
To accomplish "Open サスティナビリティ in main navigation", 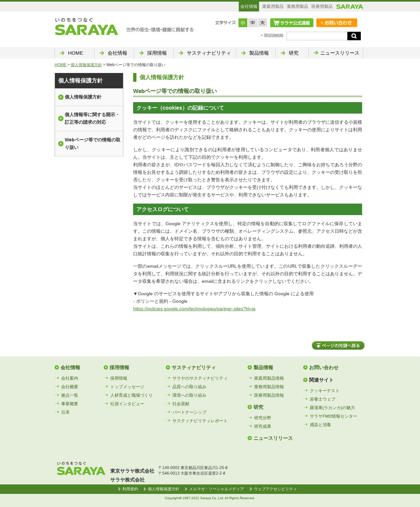I will (205, 53).
